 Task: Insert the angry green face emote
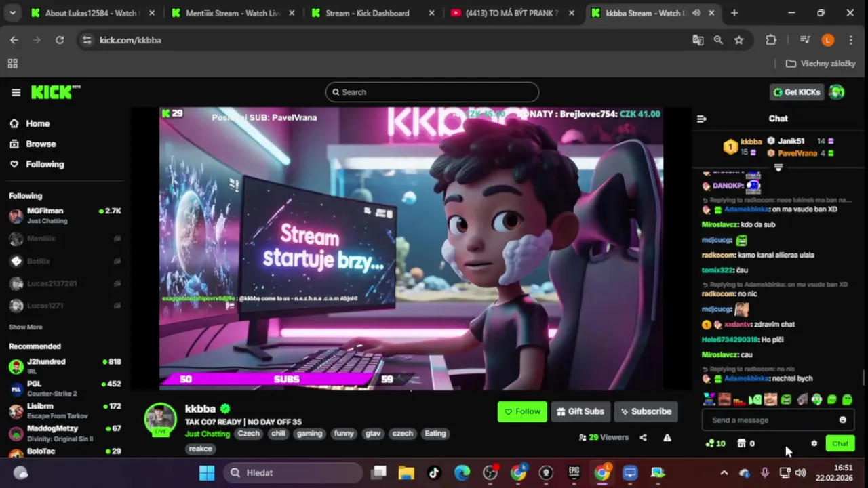[x=786, y=400]
